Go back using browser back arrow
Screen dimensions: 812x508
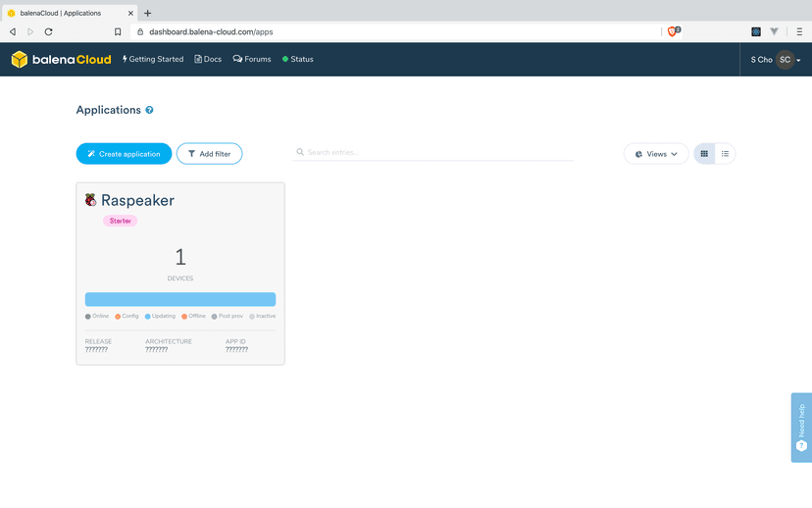[13, 31]
